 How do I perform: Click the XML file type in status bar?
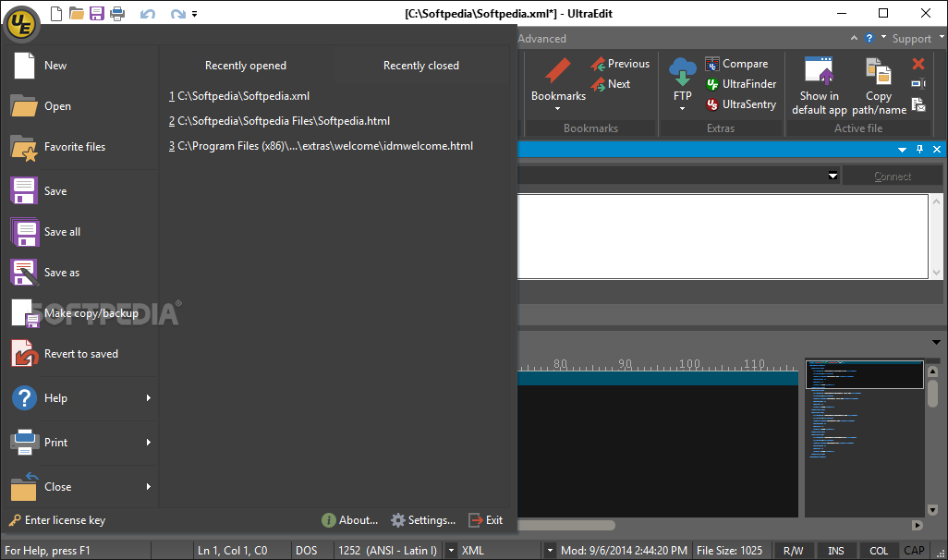point(473,551)
